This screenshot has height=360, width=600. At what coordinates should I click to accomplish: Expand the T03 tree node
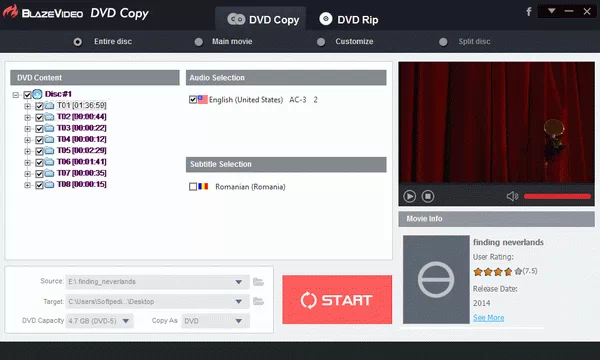point(27,129)
